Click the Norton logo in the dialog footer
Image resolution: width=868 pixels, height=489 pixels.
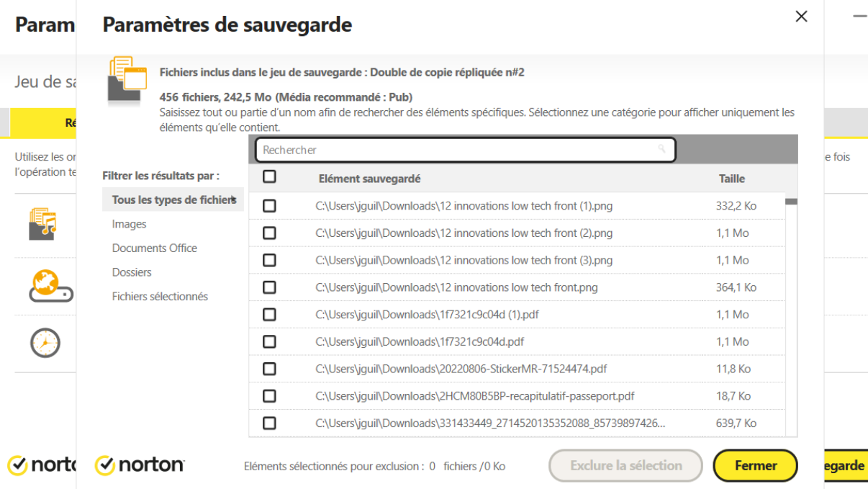tap(138, 465)
